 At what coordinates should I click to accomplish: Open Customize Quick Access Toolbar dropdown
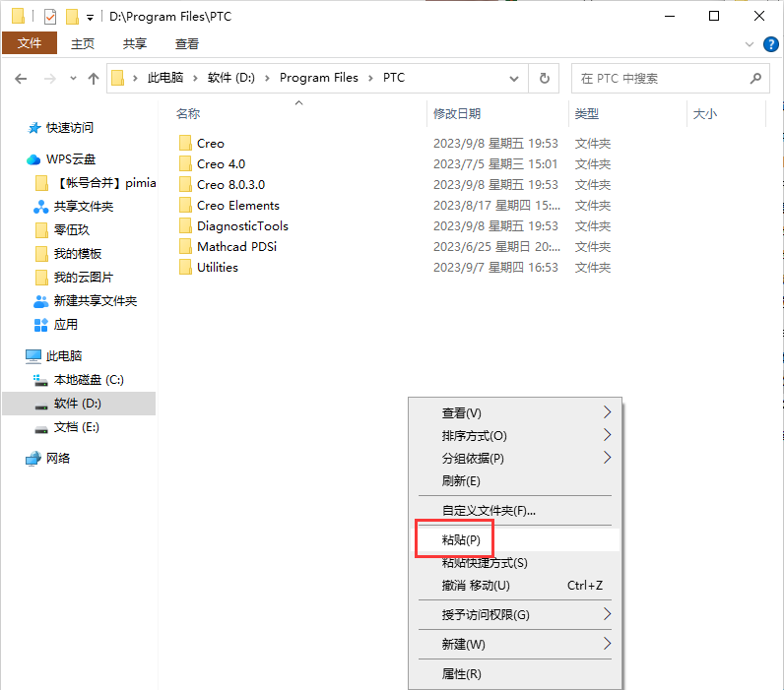tap(90, 18)
